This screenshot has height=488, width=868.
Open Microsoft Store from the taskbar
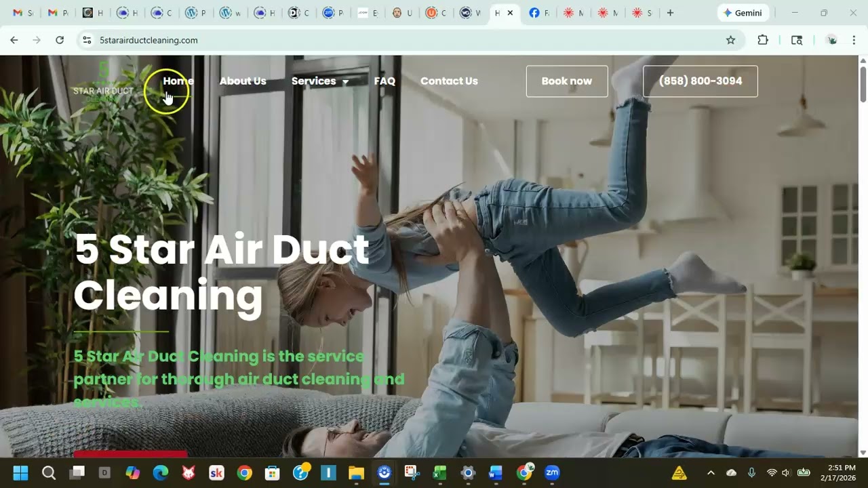273,472
